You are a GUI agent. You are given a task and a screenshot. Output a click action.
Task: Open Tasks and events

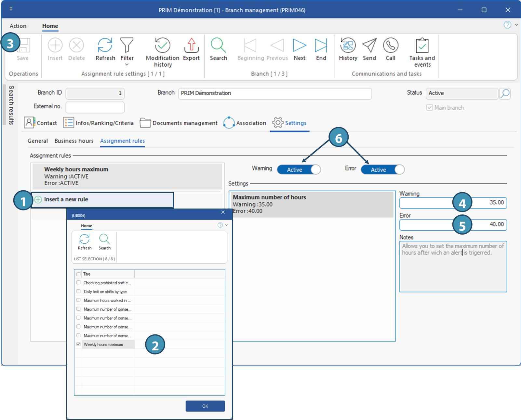(422, 46)
